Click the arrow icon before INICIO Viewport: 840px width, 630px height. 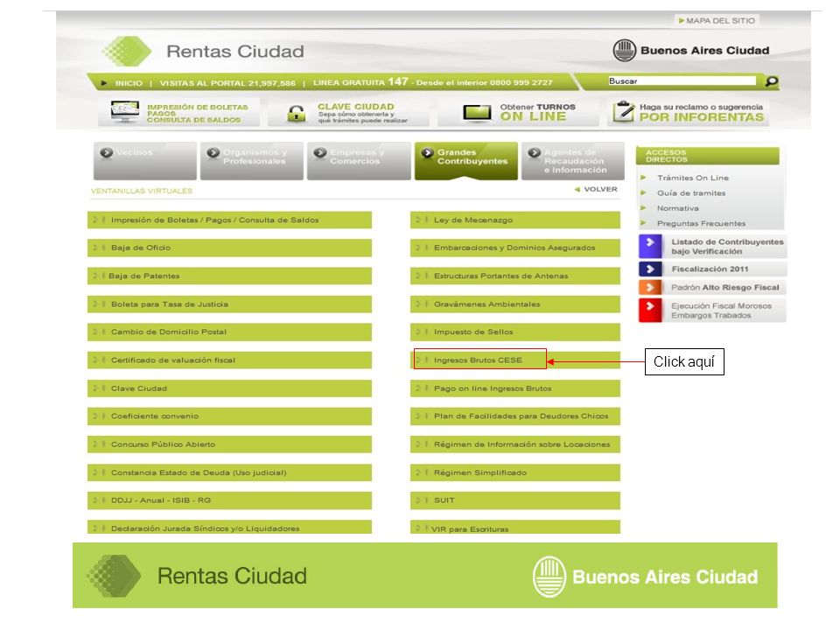click(x=104, y=83)
